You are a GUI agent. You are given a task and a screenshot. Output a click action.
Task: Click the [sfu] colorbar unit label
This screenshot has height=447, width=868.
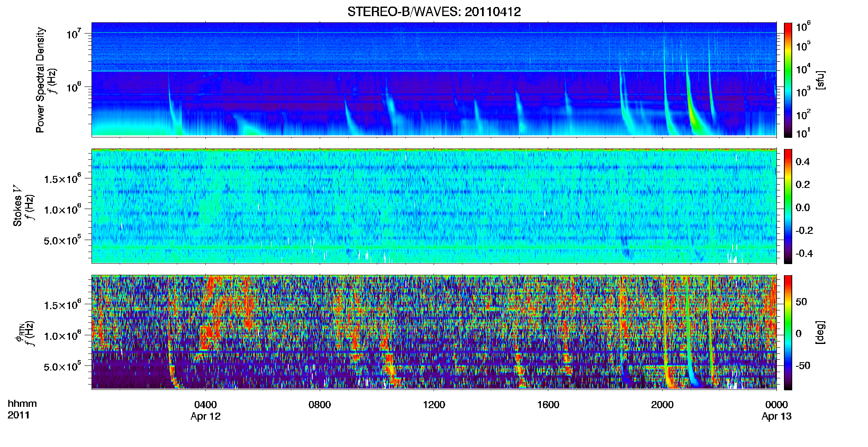[820, 80]
